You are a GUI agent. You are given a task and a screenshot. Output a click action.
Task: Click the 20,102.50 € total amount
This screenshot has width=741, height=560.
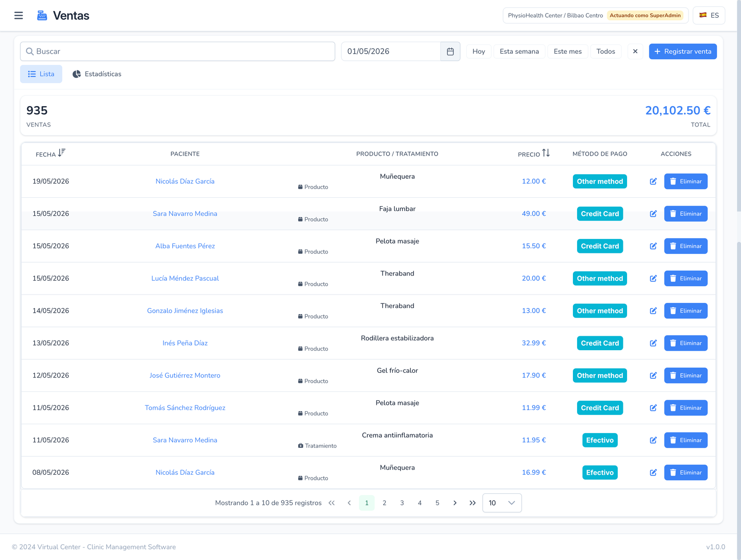[678, 111]
